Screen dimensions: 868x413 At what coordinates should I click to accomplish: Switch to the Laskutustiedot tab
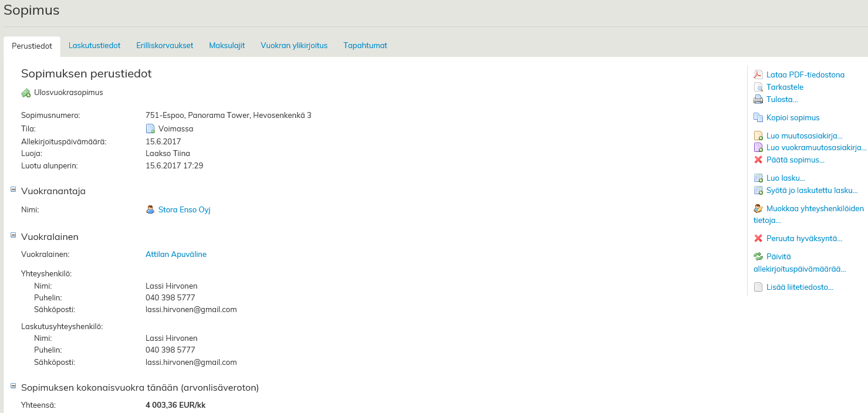point(94,45)
